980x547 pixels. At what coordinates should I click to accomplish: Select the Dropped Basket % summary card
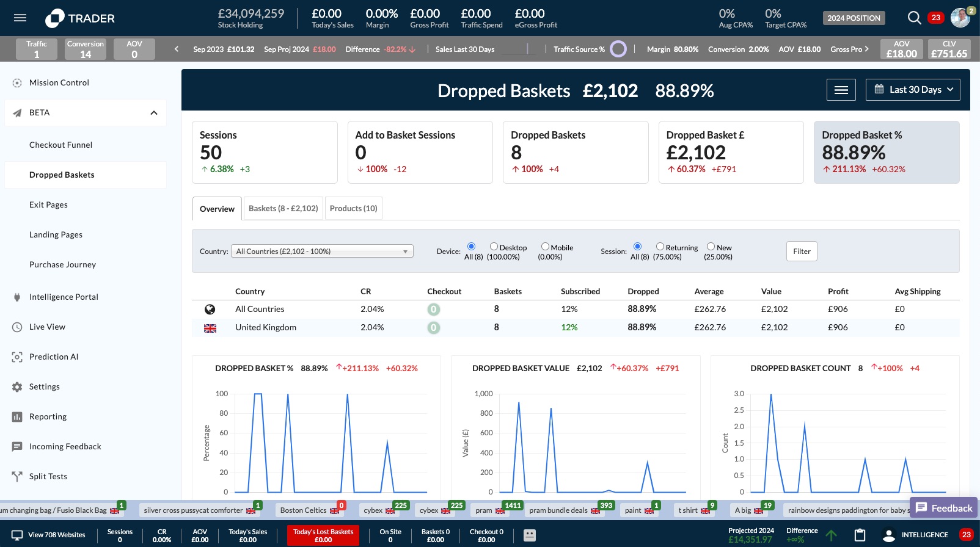click(x=887, y=152)
